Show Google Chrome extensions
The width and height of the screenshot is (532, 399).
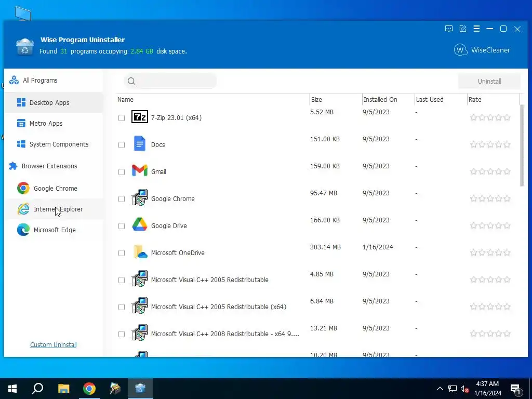pyautogui.click(x=54, y=188)
